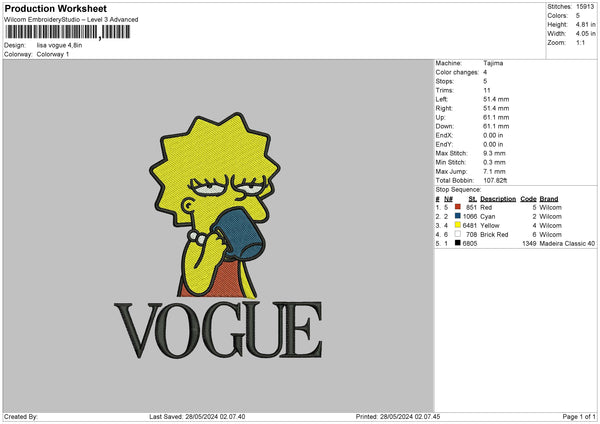Click the VOGUE lettering in the design
The image size is (600, 424).
[x=218, y=329]
